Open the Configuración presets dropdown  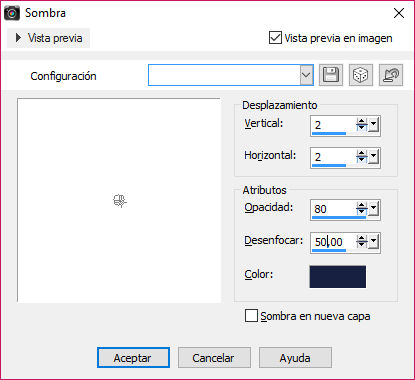point(306,75)
